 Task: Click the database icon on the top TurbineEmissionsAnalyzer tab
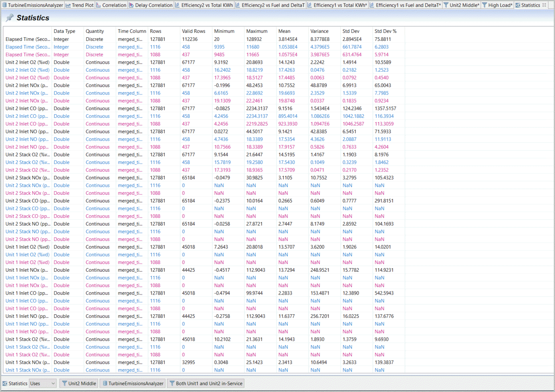(x=4, y=5)
